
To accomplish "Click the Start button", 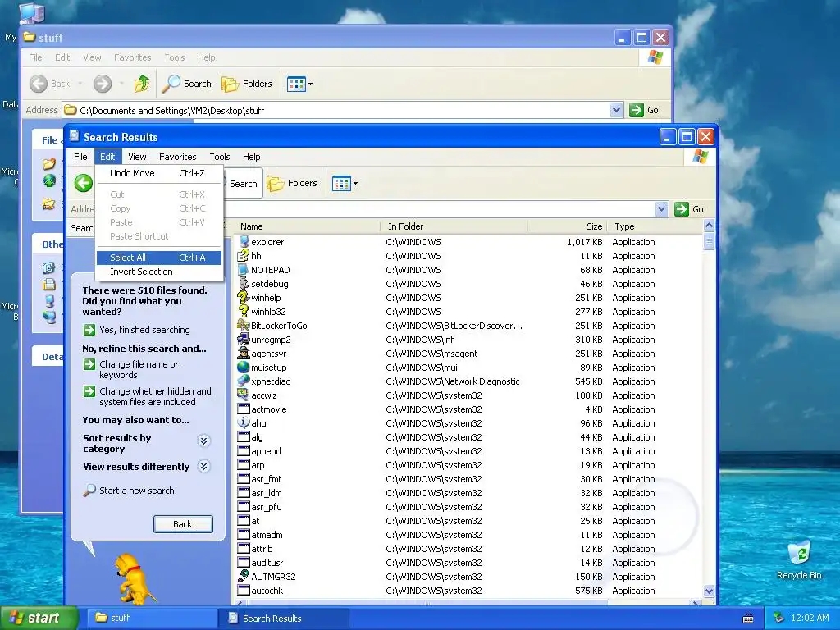I will click(x=38, y=619).
